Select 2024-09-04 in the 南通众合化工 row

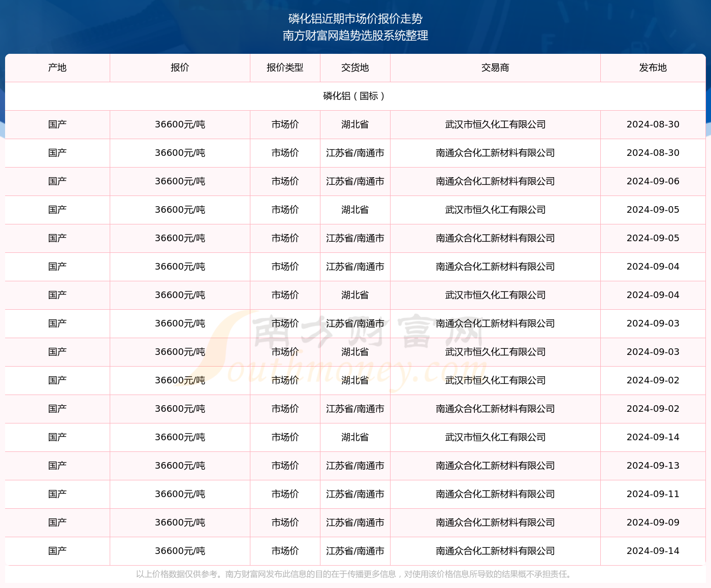[x=653, y=267]
